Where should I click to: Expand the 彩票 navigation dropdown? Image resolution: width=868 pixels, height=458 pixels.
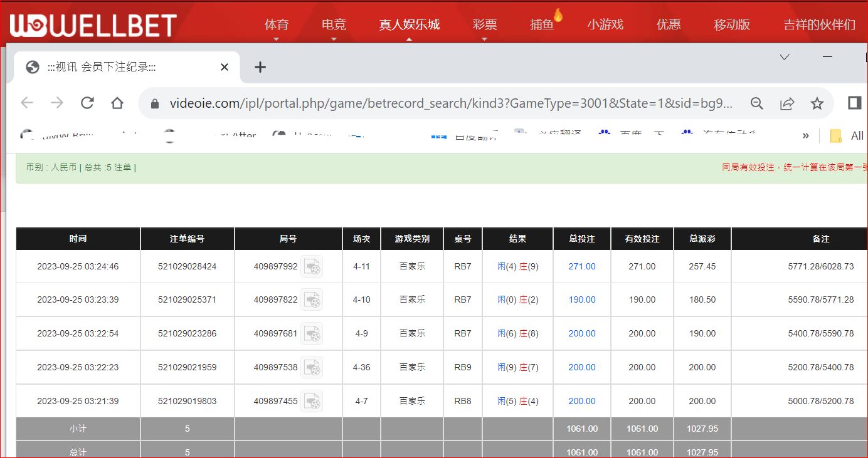coord(484,25)
